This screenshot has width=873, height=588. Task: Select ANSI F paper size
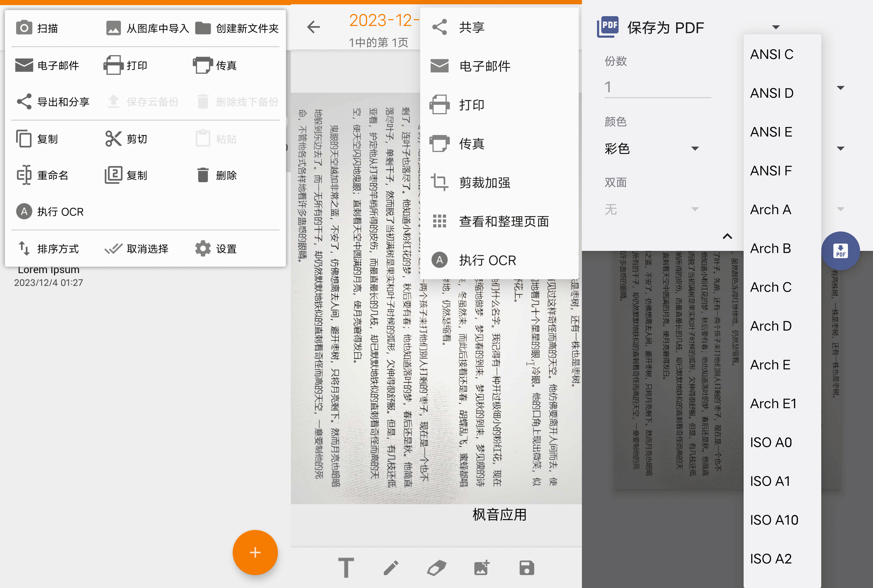point(782,171)
